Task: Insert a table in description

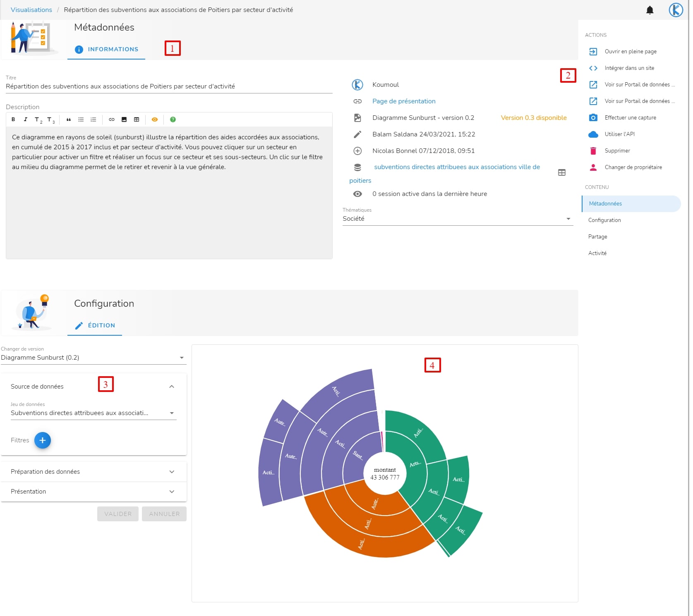Action: tap(137, 119)
